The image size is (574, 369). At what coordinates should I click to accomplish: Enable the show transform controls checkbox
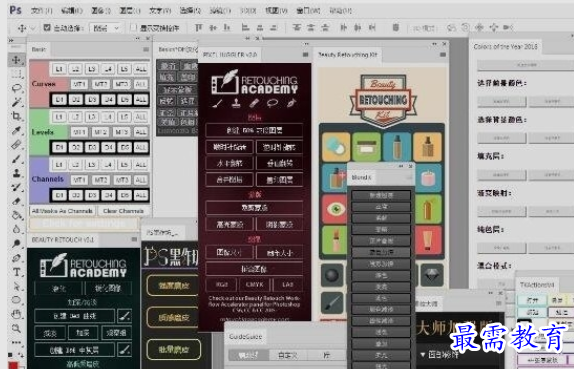133,27
